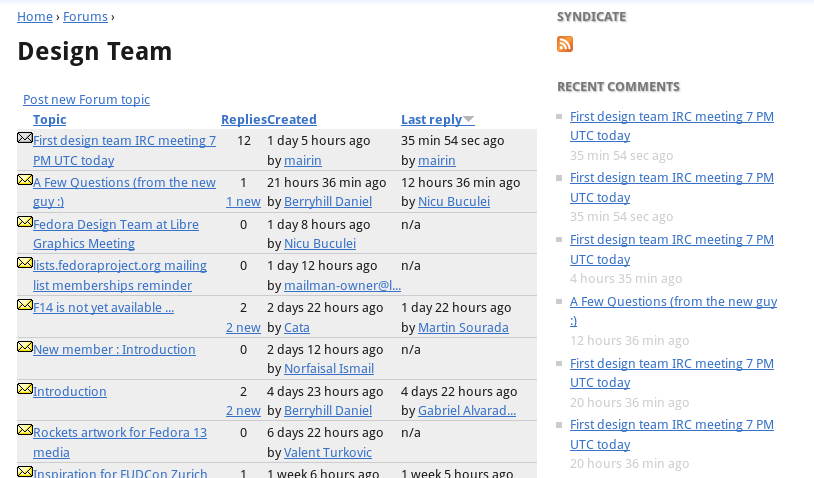
Task: Open Gabriel Alvarad... profile link
Action: tap(467, 411)
